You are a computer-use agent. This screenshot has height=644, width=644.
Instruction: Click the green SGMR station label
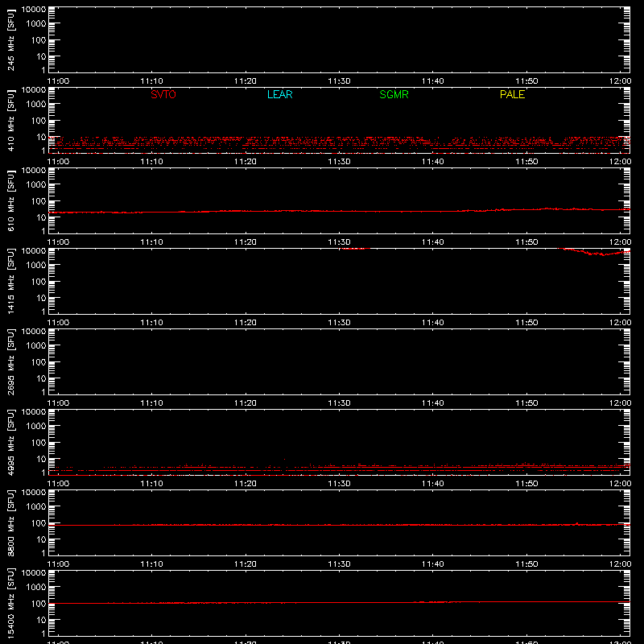pyautogui.click(x=394, y=94)
